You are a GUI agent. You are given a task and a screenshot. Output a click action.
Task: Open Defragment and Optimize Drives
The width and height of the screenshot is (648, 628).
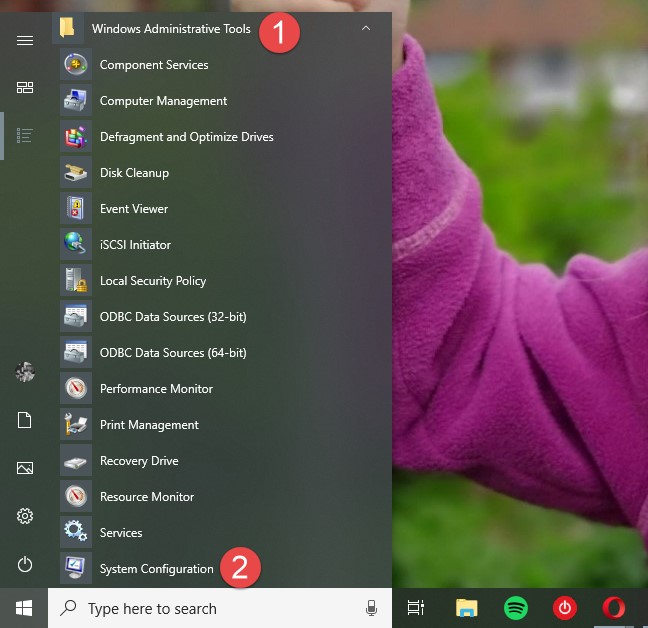click(x=186, y=137)
